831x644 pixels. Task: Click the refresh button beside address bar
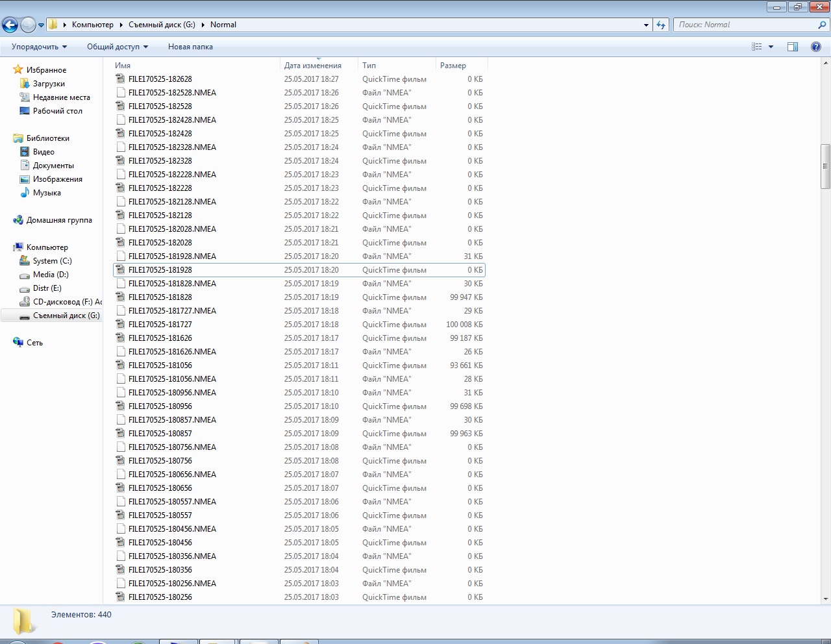point(661,25)
